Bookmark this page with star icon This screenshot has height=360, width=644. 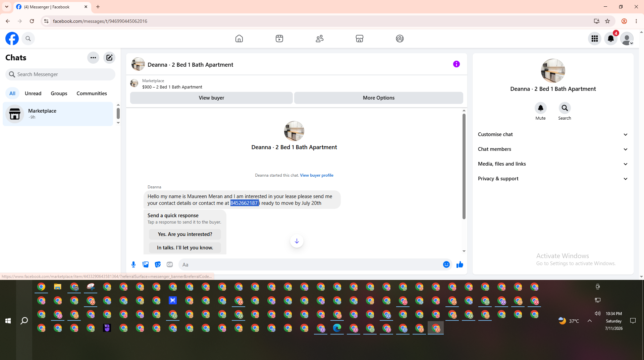point(607,21)
